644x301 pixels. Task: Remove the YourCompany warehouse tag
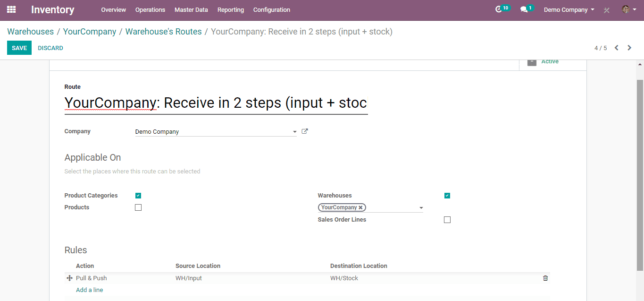pyautogui.click(x=360, y=207)
